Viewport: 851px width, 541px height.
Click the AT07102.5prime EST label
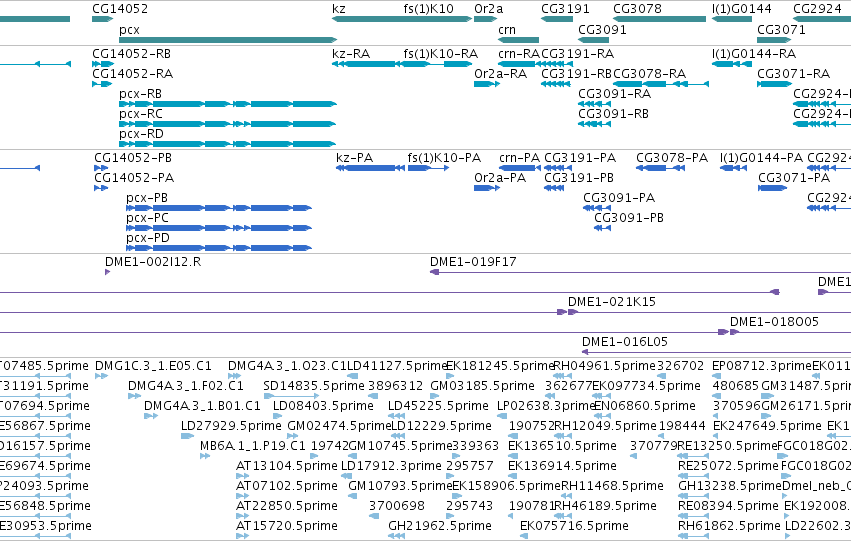coord(287,486)
